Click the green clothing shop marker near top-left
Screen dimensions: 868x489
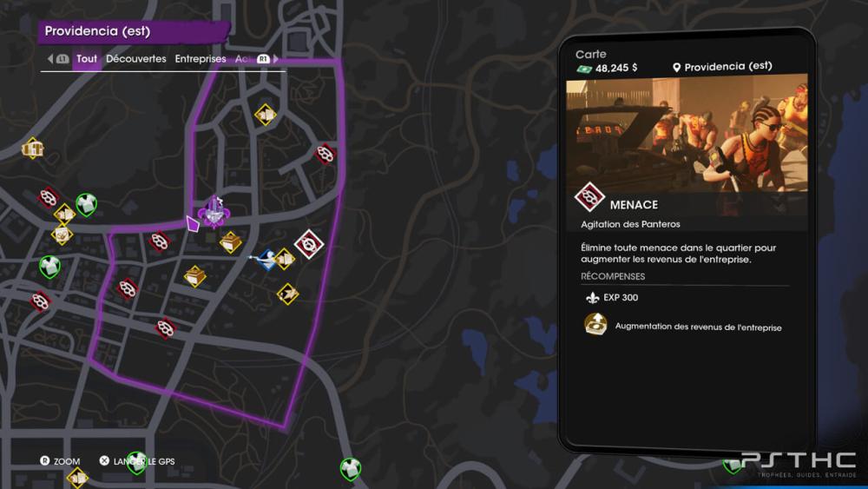pyautogui.click(x=86, y=205)
